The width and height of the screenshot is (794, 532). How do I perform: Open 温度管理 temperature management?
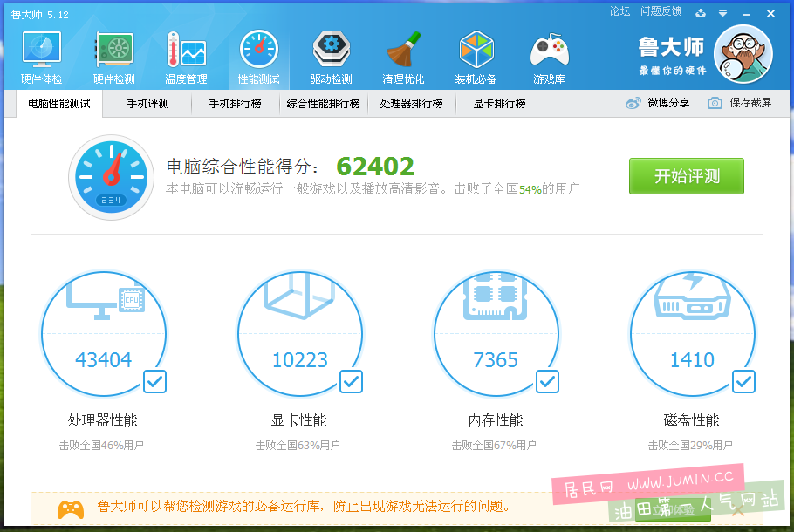pos(186,58)
